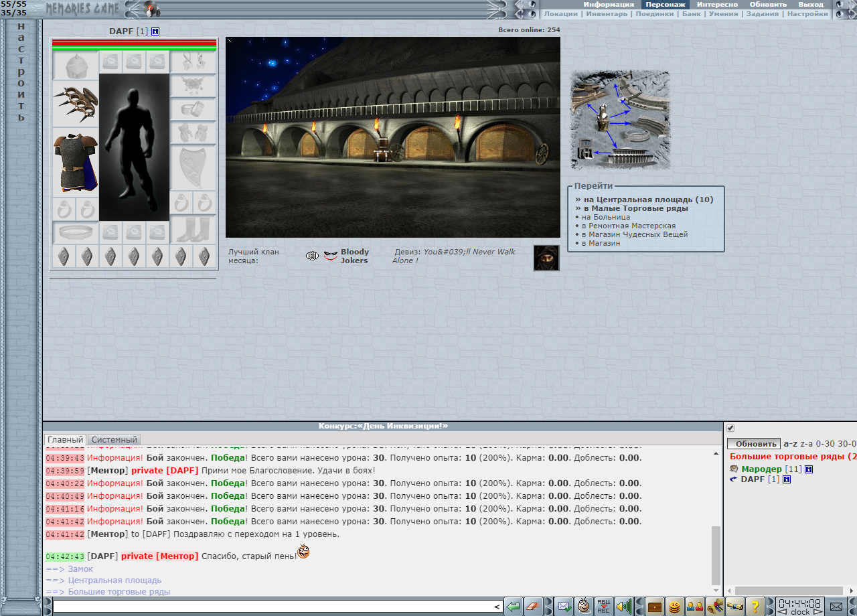Screen dimensions: 857x616
Task: Toggle the АБЦ/ABC transliteration button
Action: [x=604, y=607]
